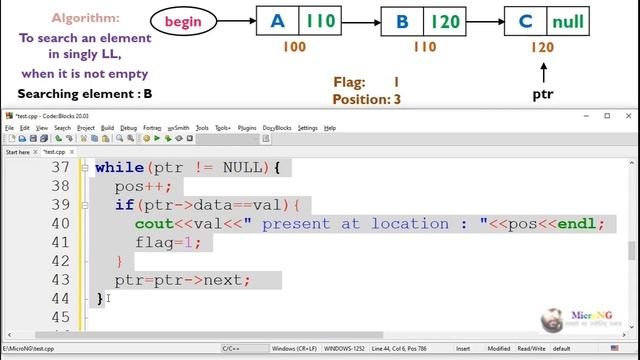Image resolution: width=640 pixels, height=360 pixels.
Task: Click the 'default' status bar entry
Action: 561,348
